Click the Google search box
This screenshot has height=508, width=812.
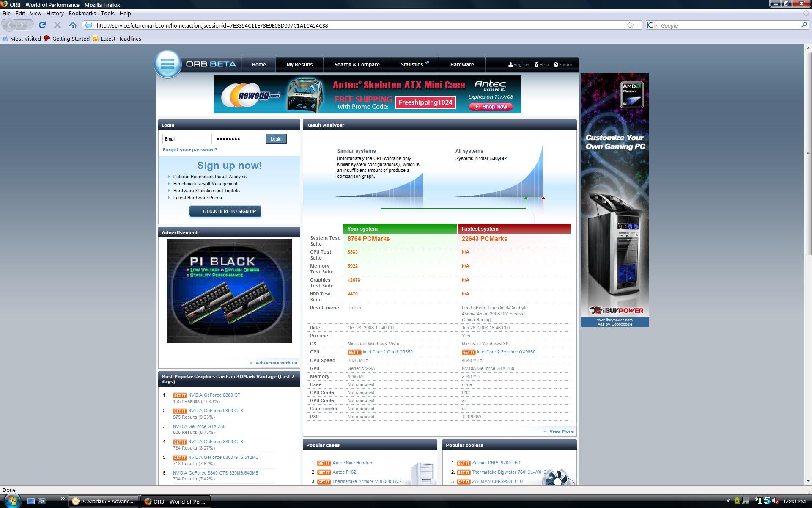click(730, 25)
